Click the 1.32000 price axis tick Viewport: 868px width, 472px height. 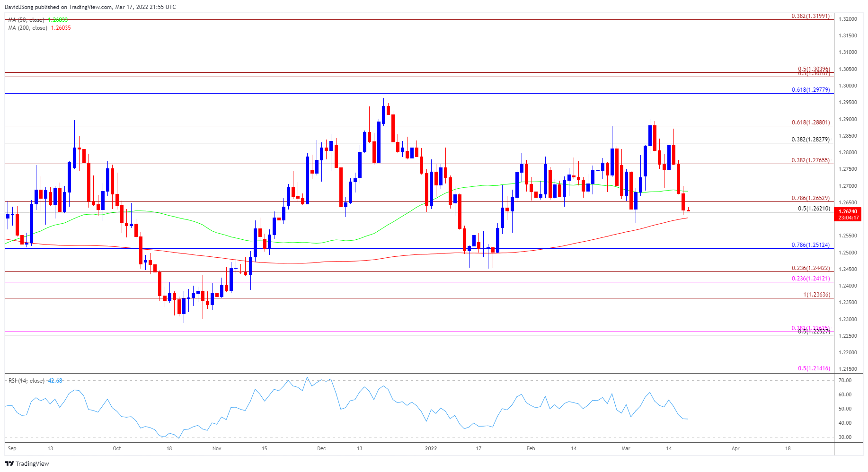point(848,19)
